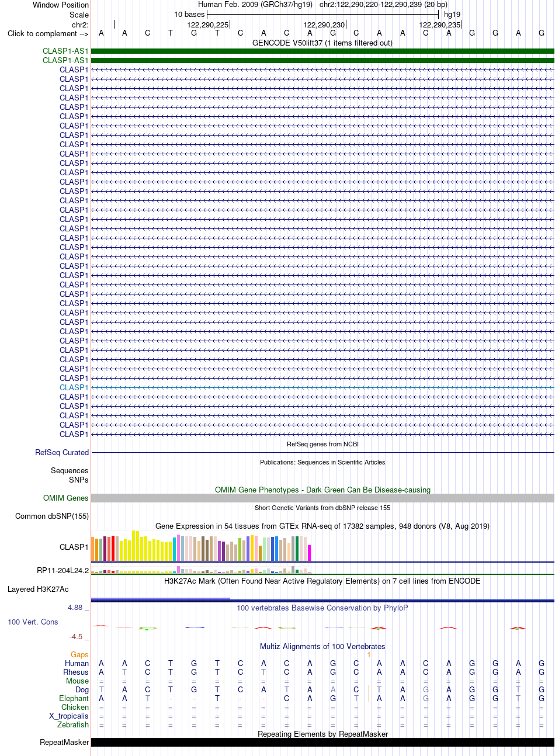Image resolution: width=555 pixels, height=756 pixels.
Task: Click the Window Position label
Action: 61,5
